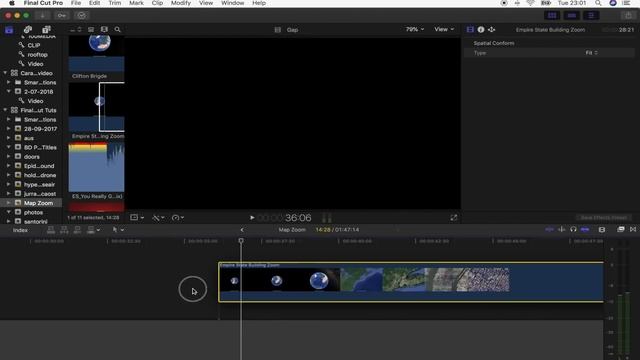Open the Share export icon

pyautogui.click(x=629, y=16)
